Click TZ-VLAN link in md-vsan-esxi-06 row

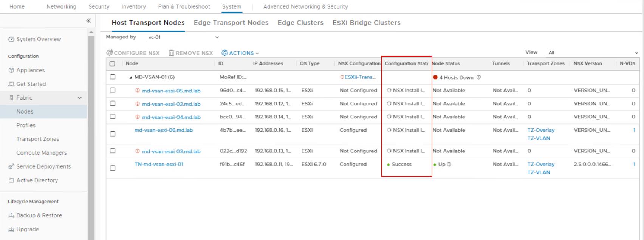pos(539,138)
